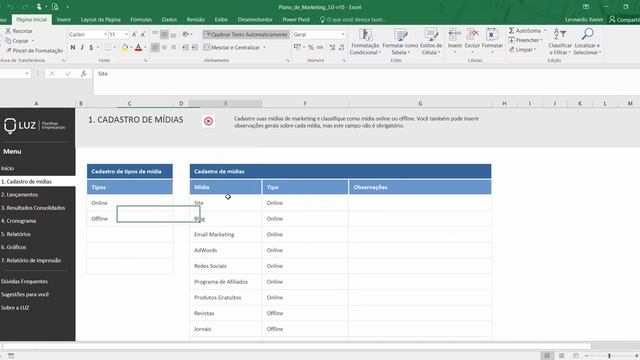Click the fill color bucket swatch
The image size is (640, 360).
124,47
